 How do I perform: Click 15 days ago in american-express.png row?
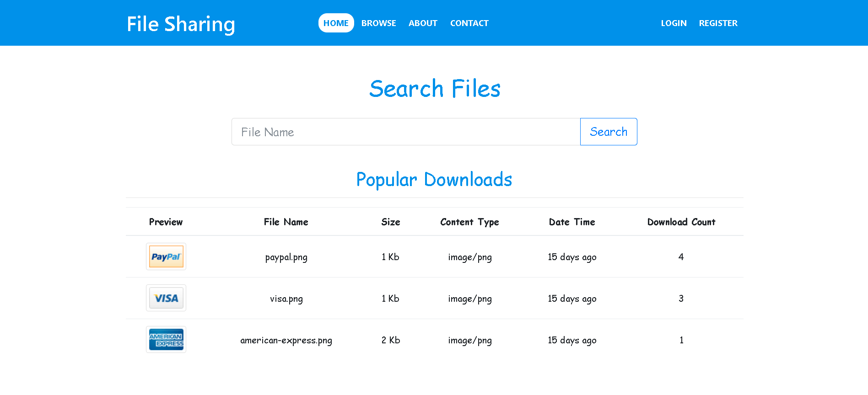tap(572, 340)
